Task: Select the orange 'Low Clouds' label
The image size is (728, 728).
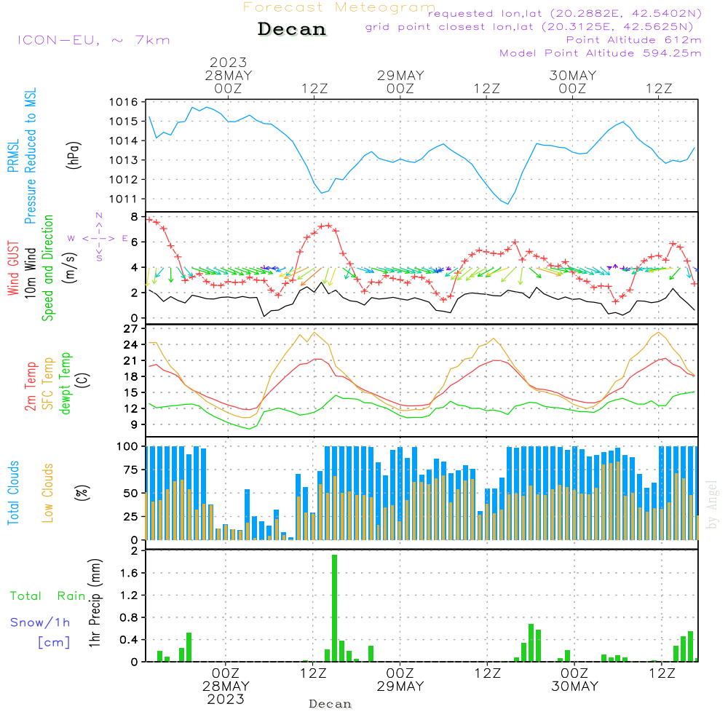Action: pos(47,493)
